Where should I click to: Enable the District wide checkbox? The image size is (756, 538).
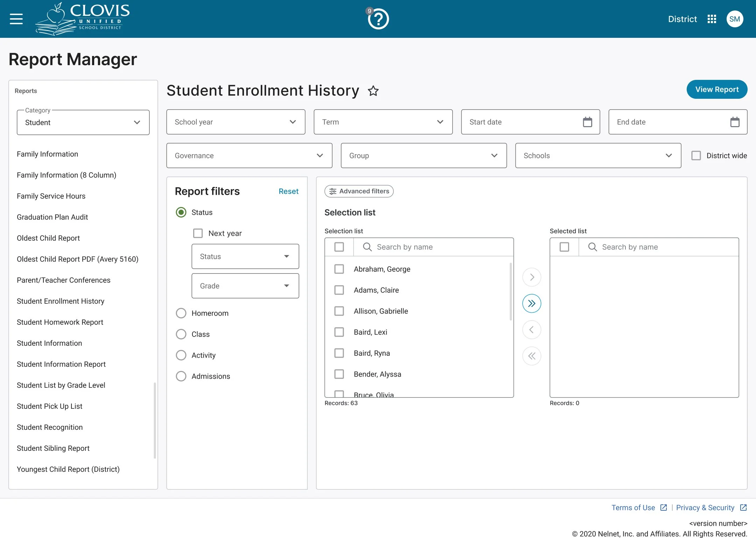tap(696, 156)
